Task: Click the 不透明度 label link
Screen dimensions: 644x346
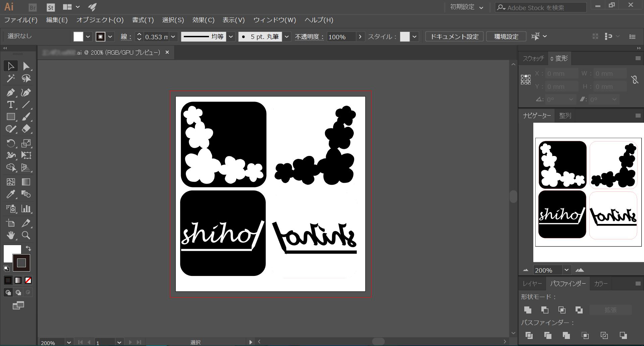Action: pyautogui.click(x=309, y=37)
